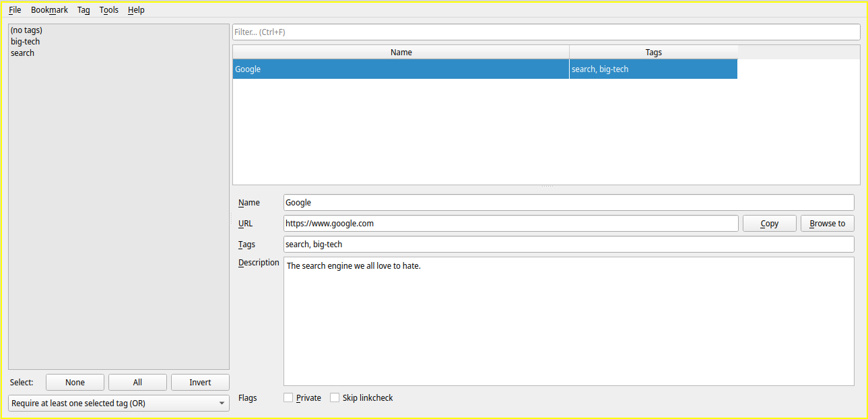Screen dimensions: 868x419
Task: Click the None selection button
Action: click(75, 382)
